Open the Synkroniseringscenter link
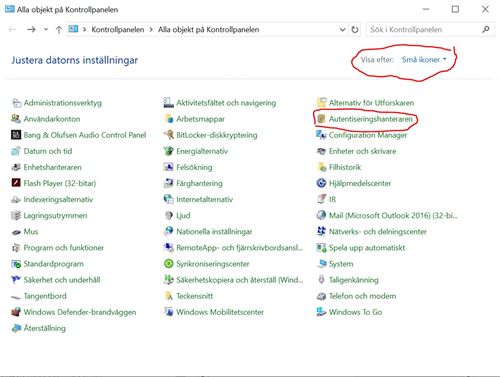500x377 pixels. pos(213,264)
